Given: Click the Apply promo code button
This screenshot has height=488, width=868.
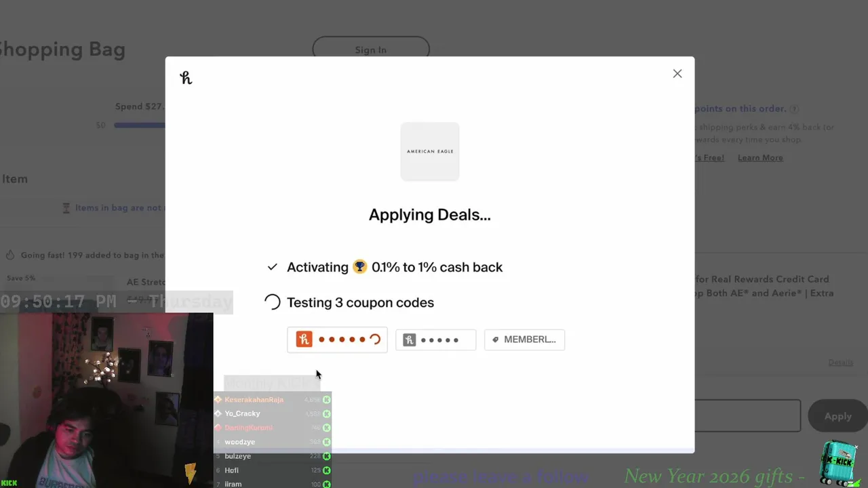Looking at the screenshot, I should 837,416.
